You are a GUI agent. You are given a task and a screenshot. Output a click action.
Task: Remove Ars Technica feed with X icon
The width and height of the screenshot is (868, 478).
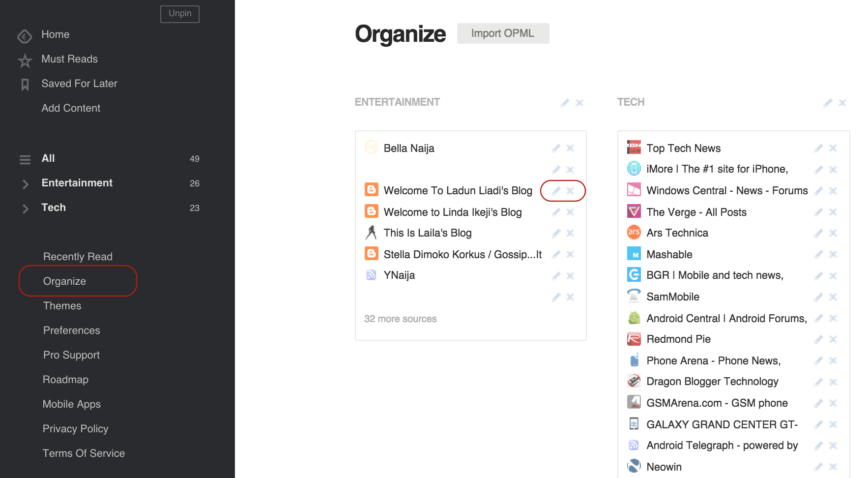point(833,233)
